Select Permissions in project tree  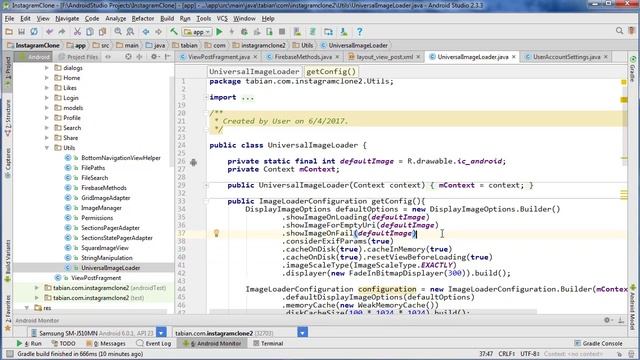click(x=97, y=218)
